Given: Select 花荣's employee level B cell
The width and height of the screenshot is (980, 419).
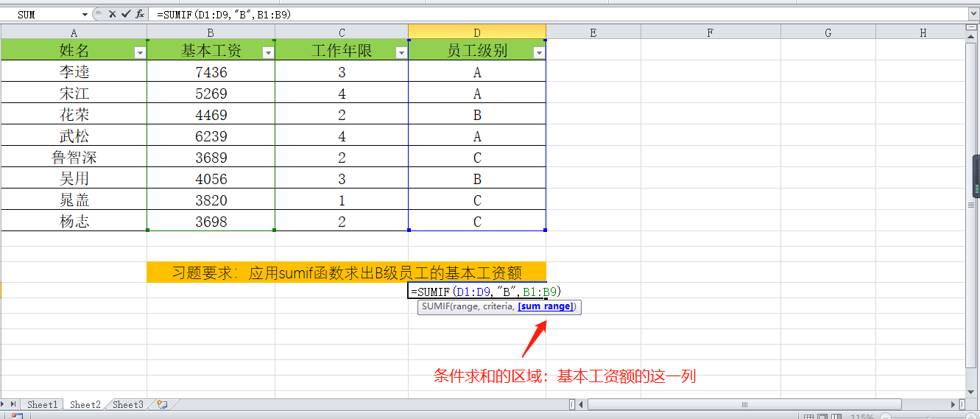Looking at the screenshot, I should (x=477, y=115).
